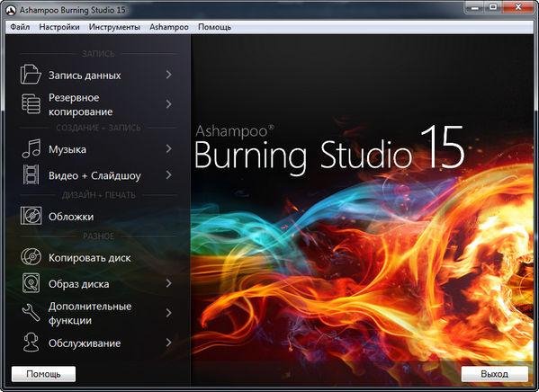Expand the Резервное копирование chevron

pos(169,104)
